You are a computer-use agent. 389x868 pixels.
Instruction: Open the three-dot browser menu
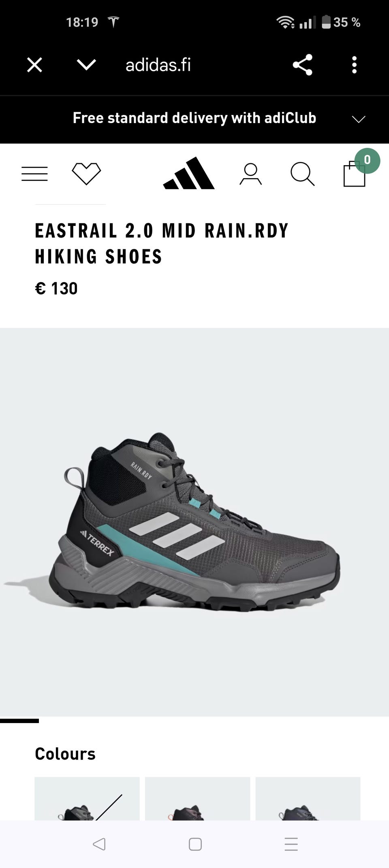[355, 65]
